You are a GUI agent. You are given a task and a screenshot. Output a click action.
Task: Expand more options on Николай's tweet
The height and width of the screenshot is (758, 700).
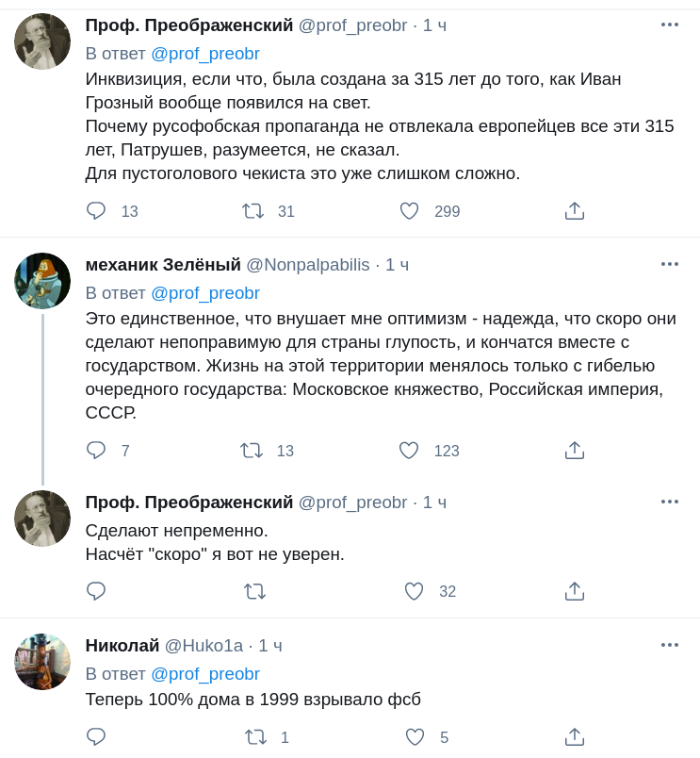pos(669,645)
